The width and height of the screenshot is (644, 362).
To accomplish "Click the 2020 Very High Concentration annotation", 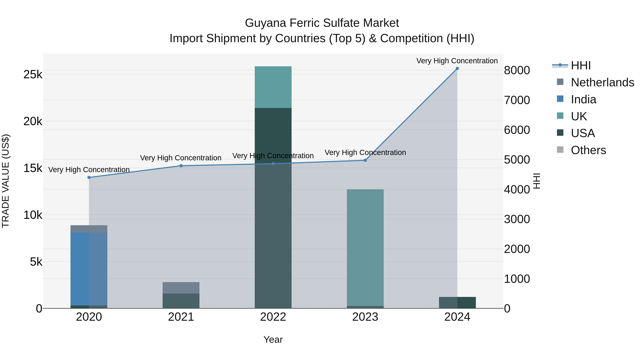I will [x=89, y=170].
